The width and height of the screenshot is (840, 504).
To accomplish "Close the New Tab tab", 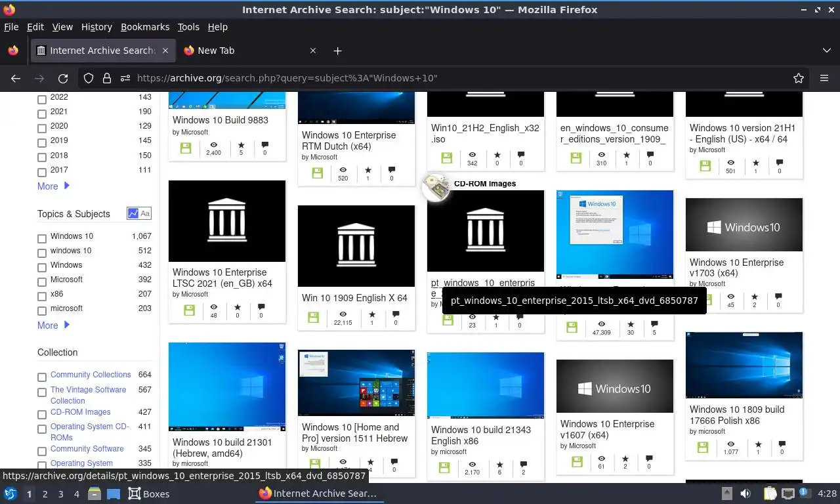I will 313,51.
